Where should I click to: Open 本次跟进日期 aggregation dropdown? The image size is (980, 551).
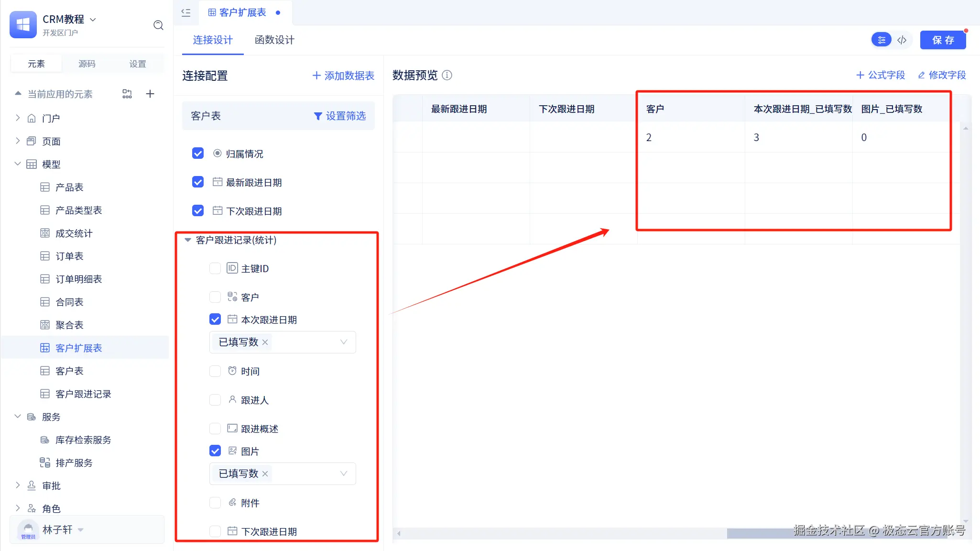tap(343, 342)
